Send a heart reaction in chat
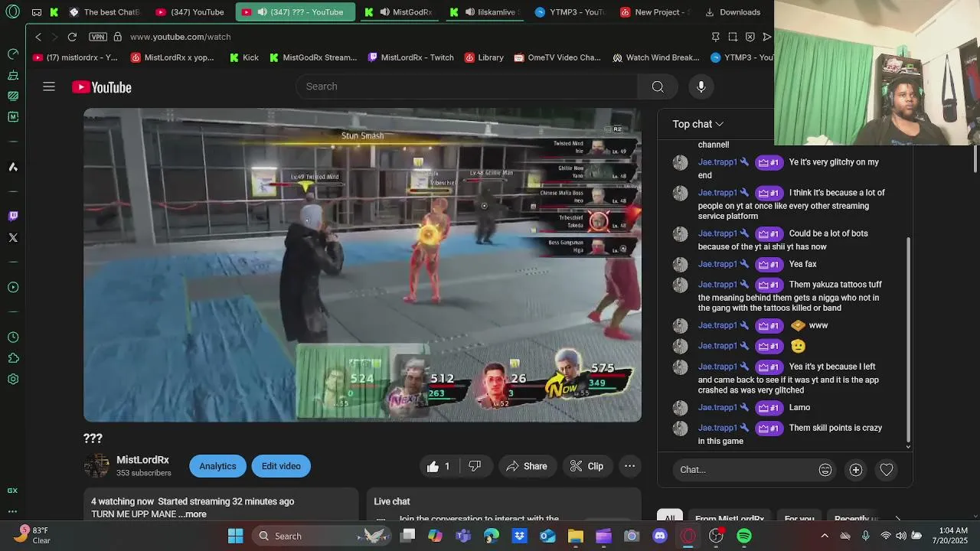980x551 pixels. tap(887, 470)
